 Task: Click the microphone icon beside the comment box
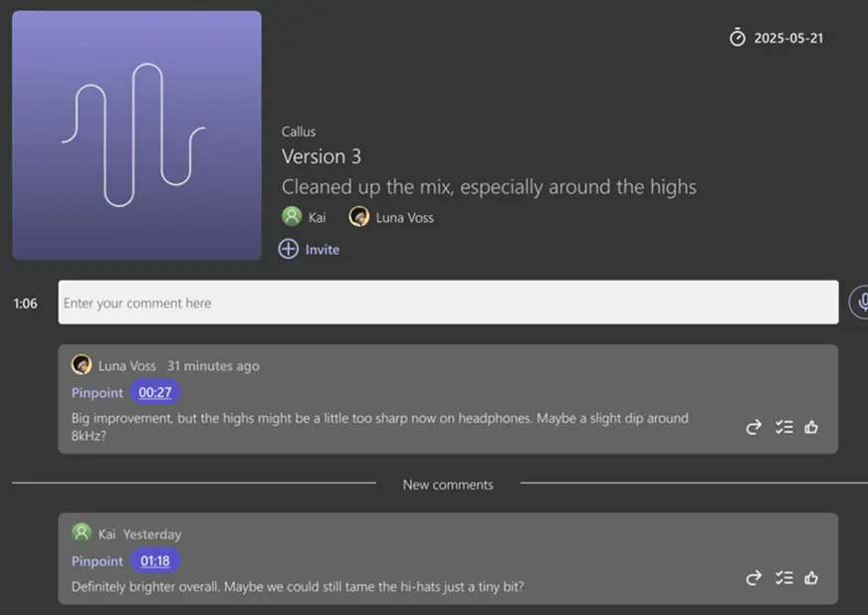(860, 302)
